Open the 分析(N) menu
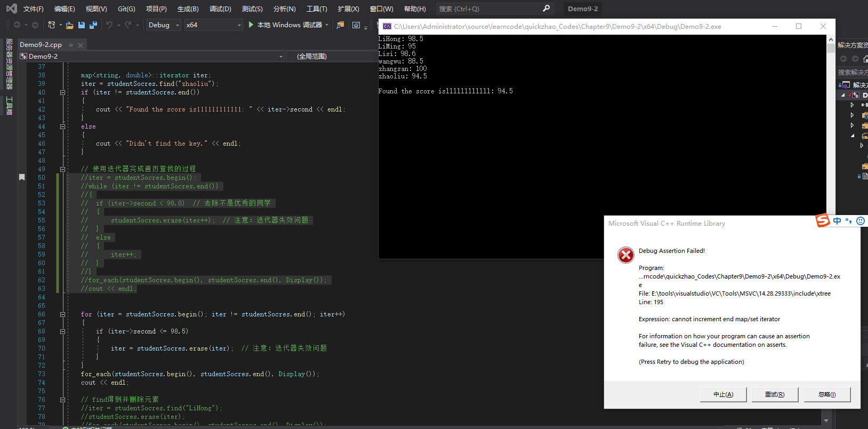 tap(284, 9)
